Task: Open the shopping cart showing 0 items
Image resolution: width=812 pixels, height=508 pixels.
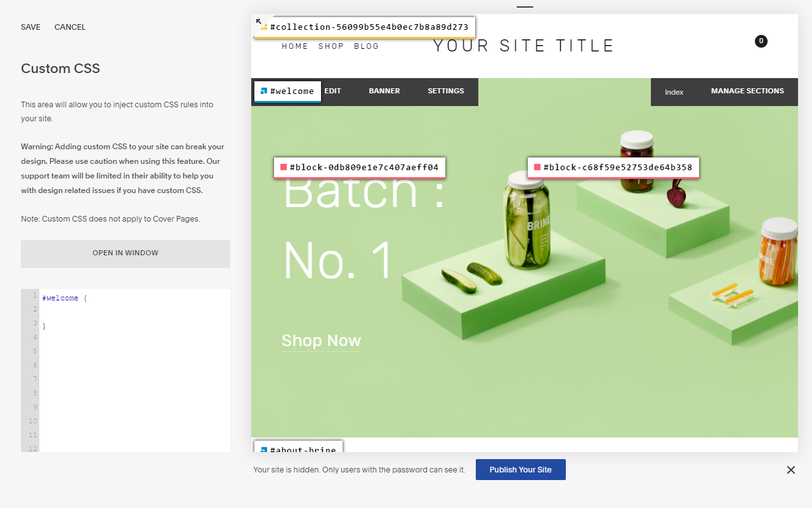Action: pos(761,41)
